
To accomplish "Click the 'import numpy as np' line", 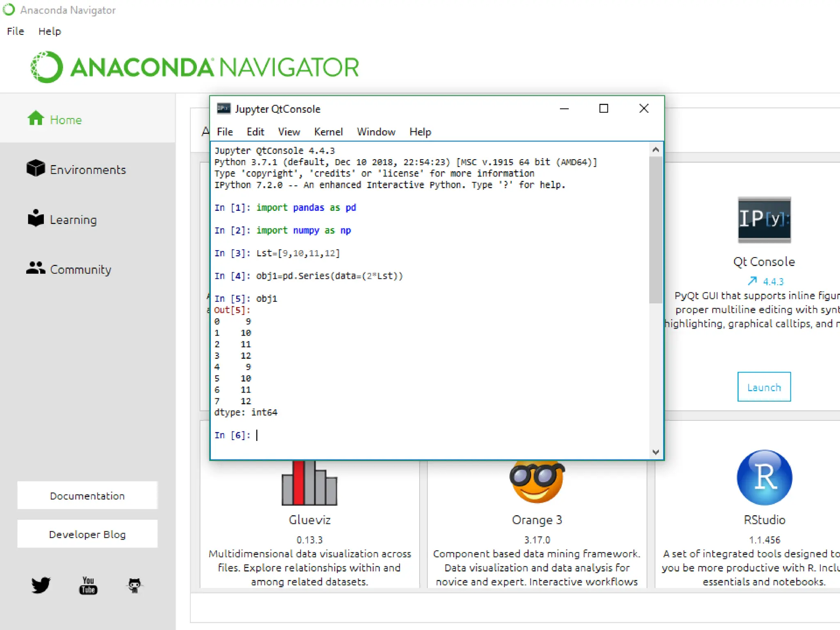I will click(304, 230).
